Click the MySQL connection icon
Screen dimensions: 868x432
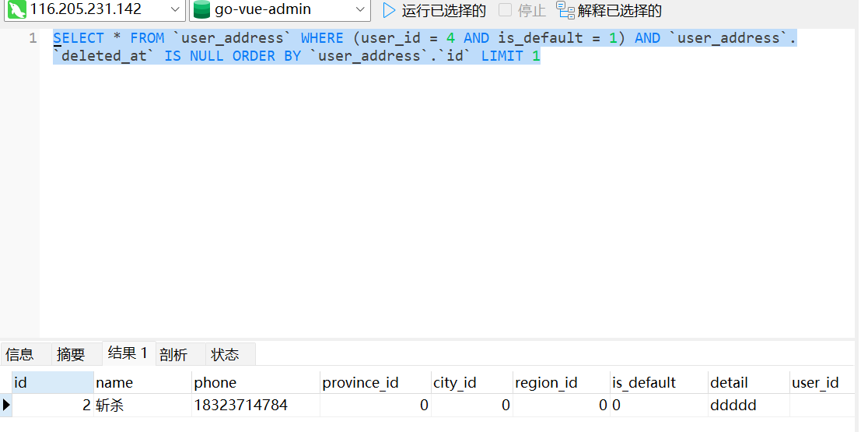point(17,9)
